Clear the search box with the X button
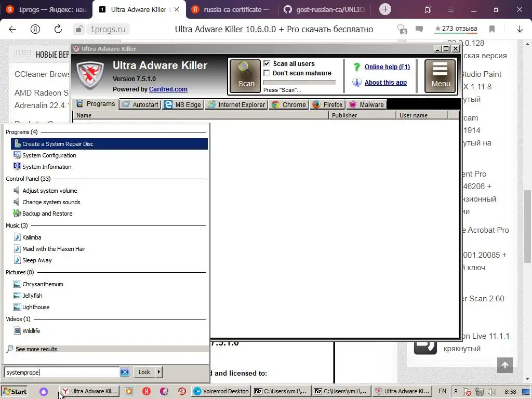Screen dimensions: 532x399 (125, 372)
